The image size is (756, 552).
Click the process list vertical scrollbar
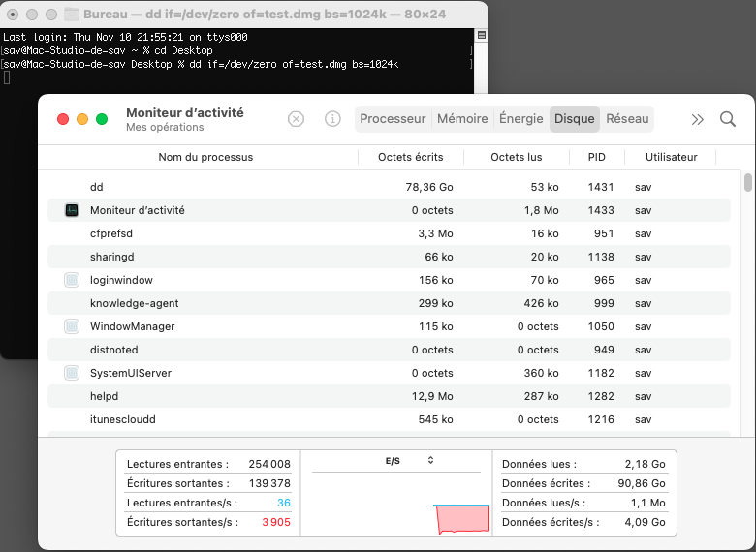(x=747, y=184)
